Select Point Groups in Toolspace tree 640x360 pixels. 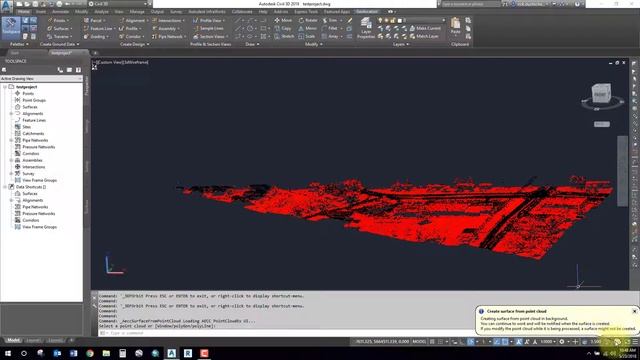point(34,100)
